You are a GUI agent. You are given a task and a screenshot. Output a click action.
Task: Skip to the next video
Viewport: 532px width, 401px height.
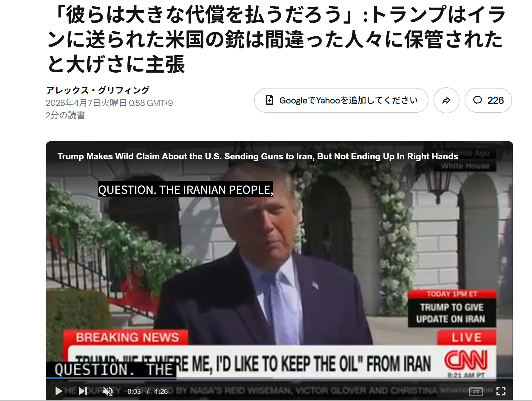tap(83, 391)
